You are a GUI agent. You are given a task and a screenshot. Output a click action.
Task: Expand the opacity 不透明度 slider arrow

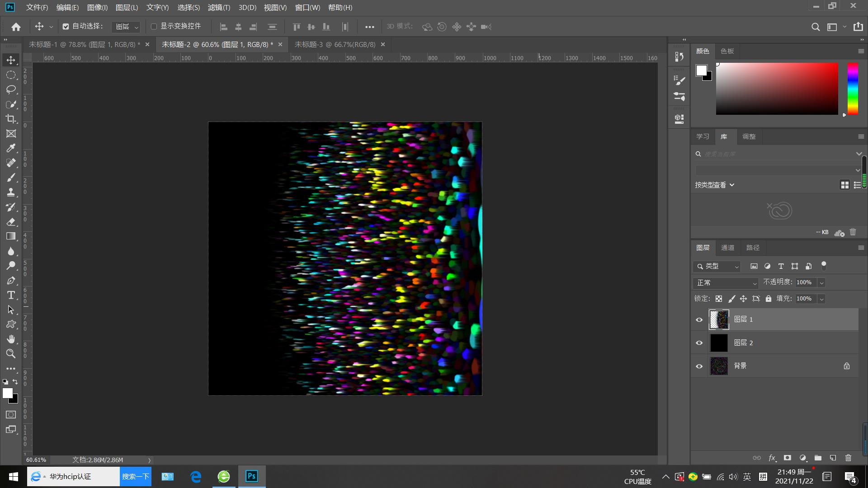point(821,283)
